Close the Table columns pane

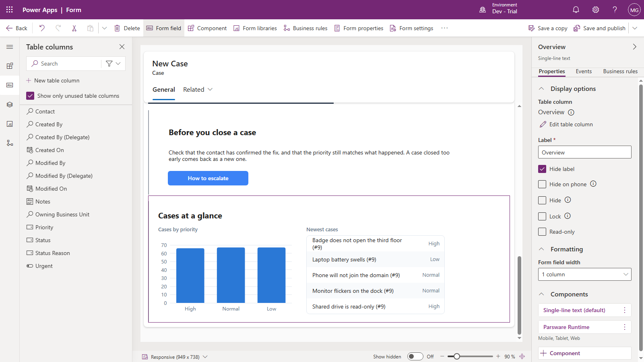(122, 47)
